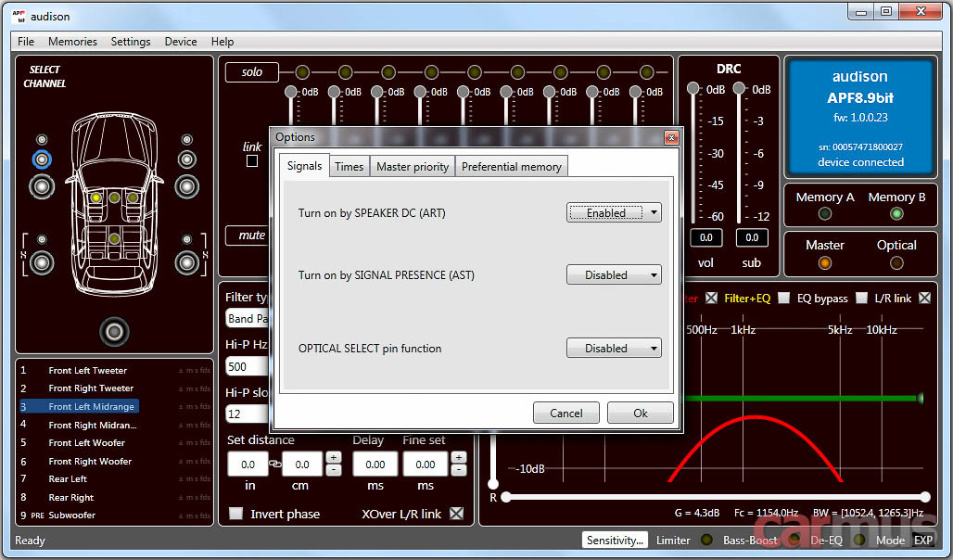This screenshot has height=560, width=953.
Task: Open the Memories menu
Action: tap(72, 42)
